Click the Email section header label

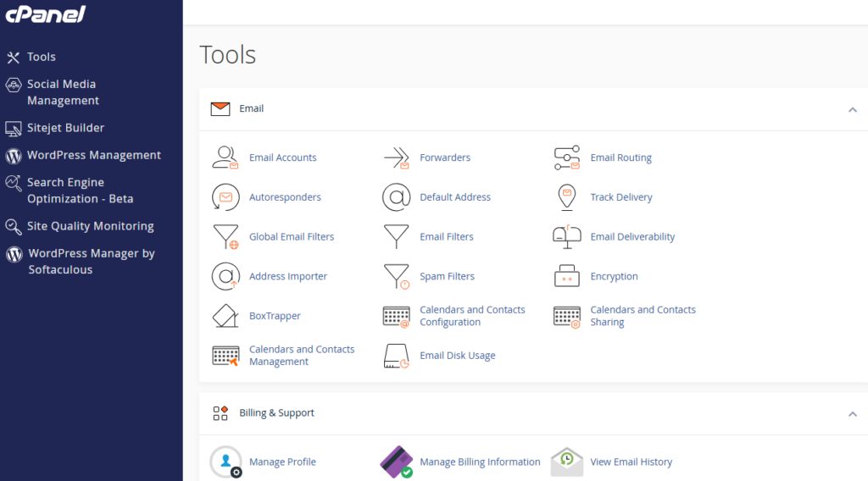click(251, 109)
